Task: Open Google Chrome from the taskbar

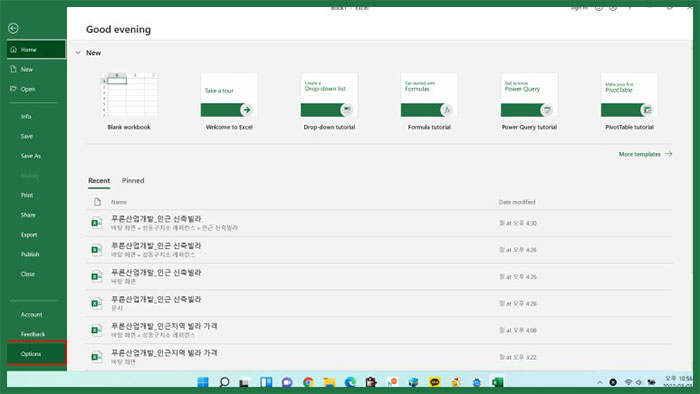Action: point(308,382)
